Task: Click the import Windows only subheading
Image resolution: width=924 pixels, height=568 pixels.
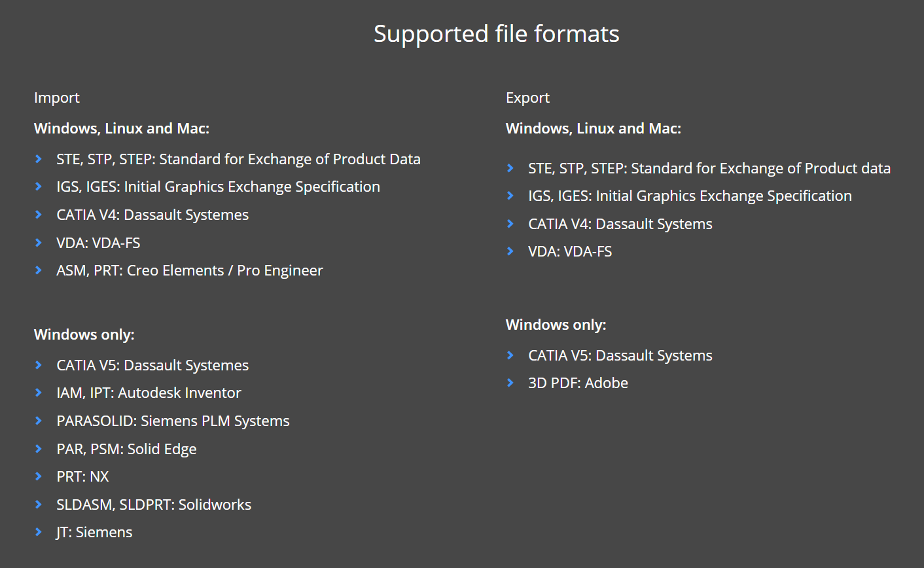Action: click(x=84, y=334)
